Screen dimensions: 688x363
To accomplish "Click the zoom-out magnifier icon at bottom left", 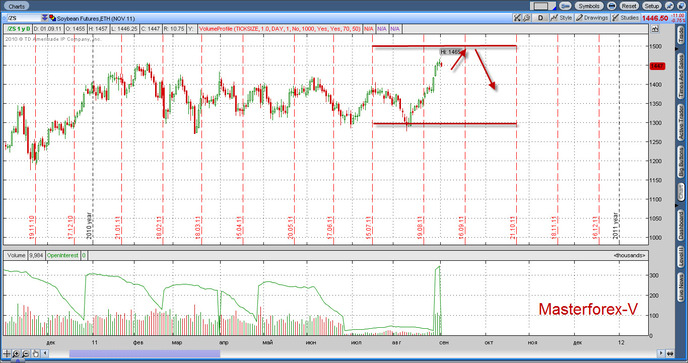I will click(x=26, y=353).
